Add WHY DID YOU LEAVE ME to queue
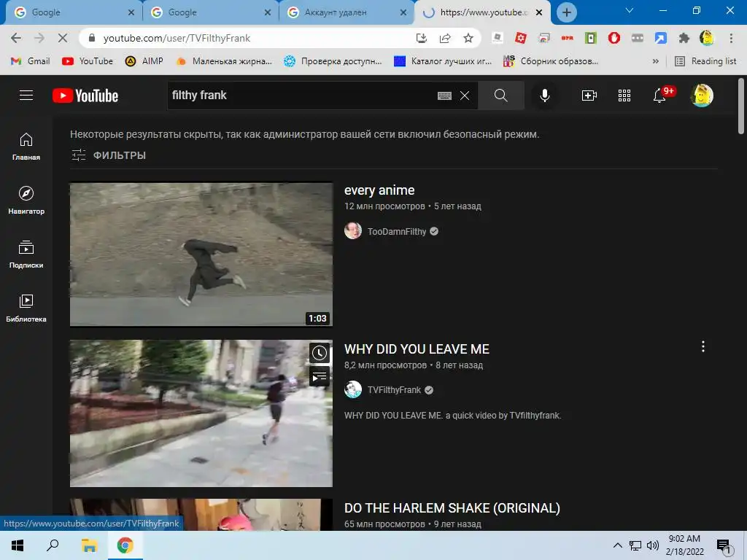The width and height of the screenshot is (747, 560). [x=320, y=377]
